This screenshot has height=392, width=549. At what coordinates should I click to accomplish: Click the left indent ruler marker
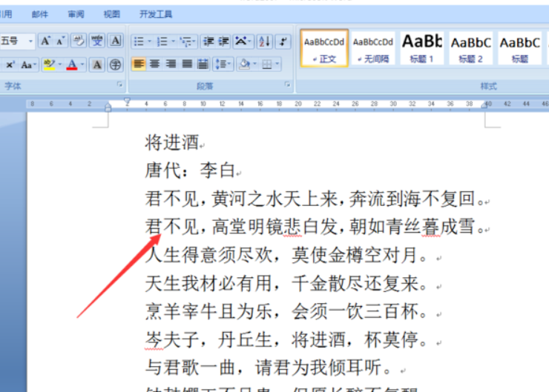click(108, 107)
